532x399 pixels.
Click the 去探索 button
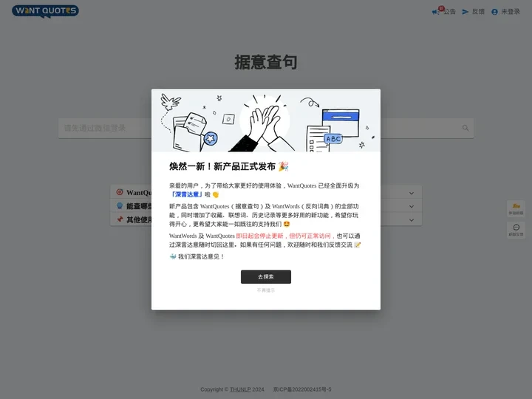point(266,277)
